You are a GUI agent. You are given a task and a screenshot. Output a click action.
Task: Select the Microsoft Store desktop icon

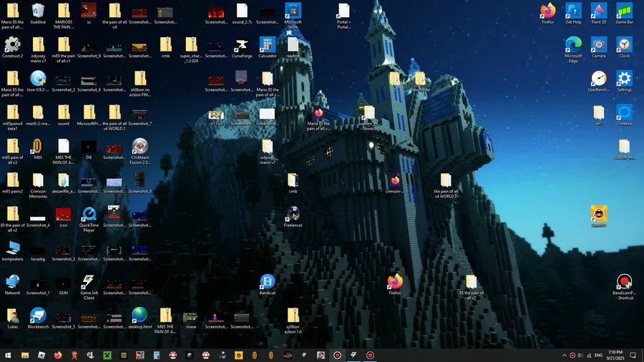point(293,11)
